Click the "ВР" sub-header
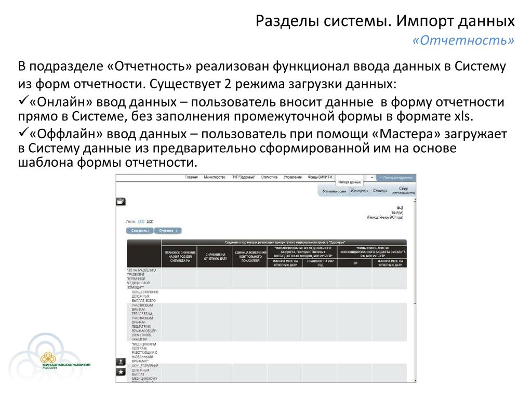The image size is (532, 399). pyautogui.click(x=355, y=263)
